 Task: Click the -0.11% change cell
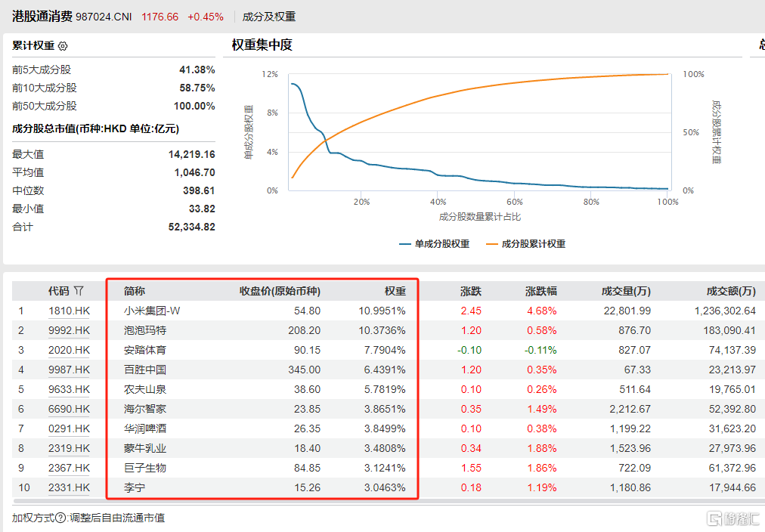pos(540,350)
